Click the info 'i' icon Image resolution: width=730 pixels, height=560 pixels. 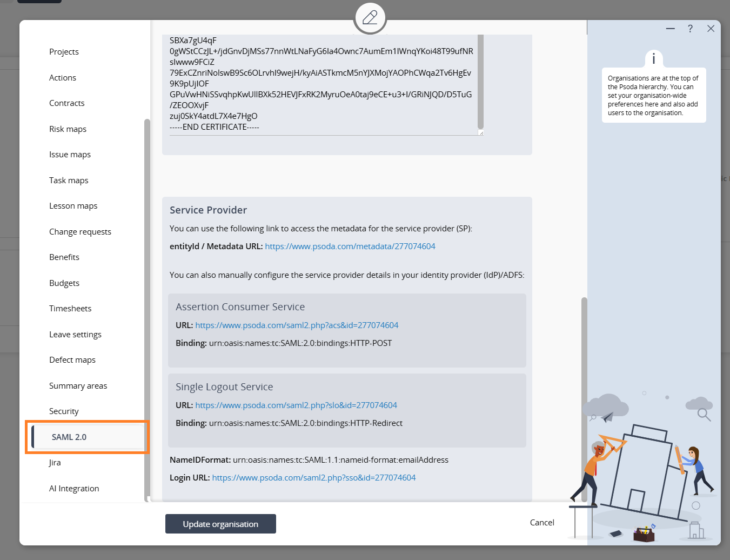click(653, 58)
